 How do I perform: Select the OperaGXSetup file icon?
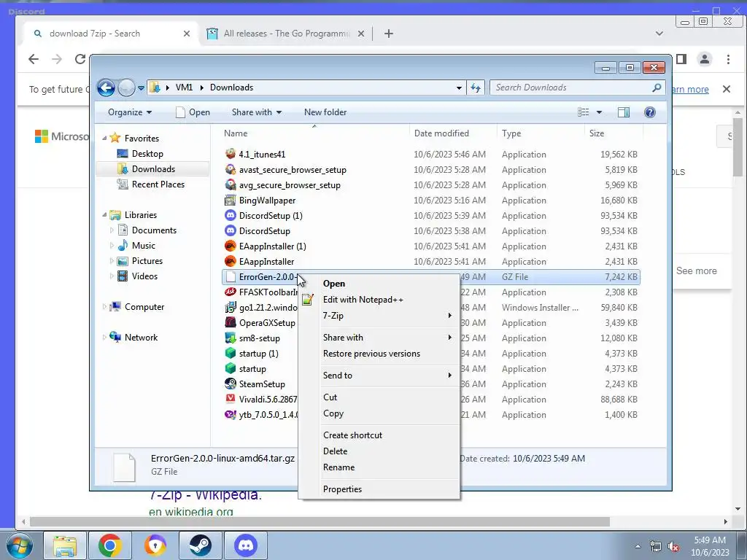click(231, 322)
